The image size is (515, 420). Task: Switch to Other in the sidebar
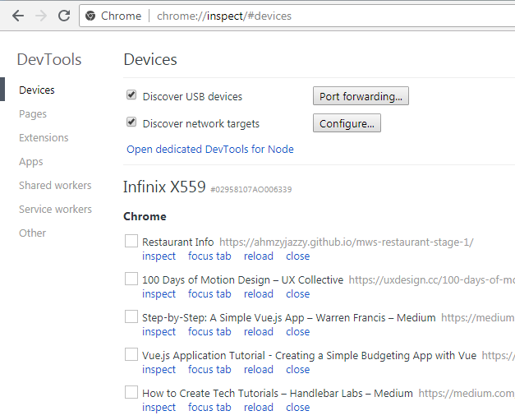click(x=33, y=233)
